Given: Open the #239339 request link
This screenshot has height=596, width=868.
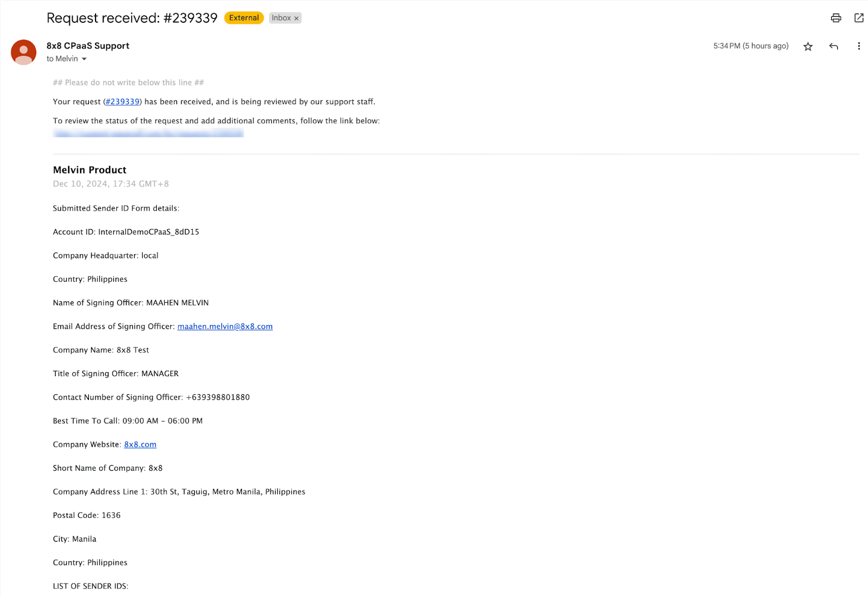Looking at the screenshot, I should (x=123, y=102).
